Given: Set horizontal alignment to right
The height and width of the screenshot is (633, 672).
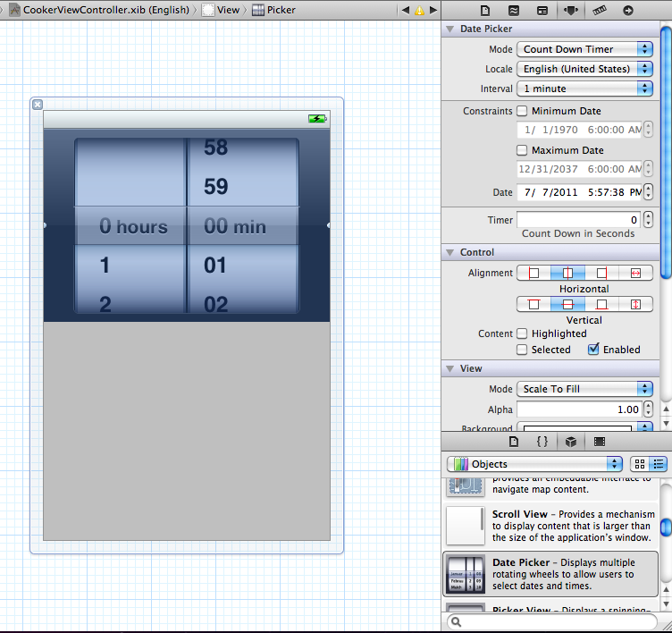Looking at the screenshot, I should (x=601, y=273).
